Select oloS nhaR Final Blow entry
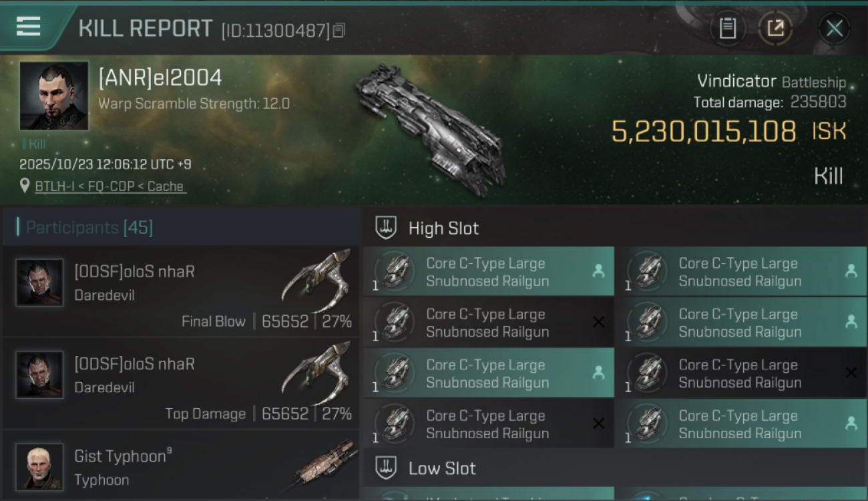 tap(181, 291)
